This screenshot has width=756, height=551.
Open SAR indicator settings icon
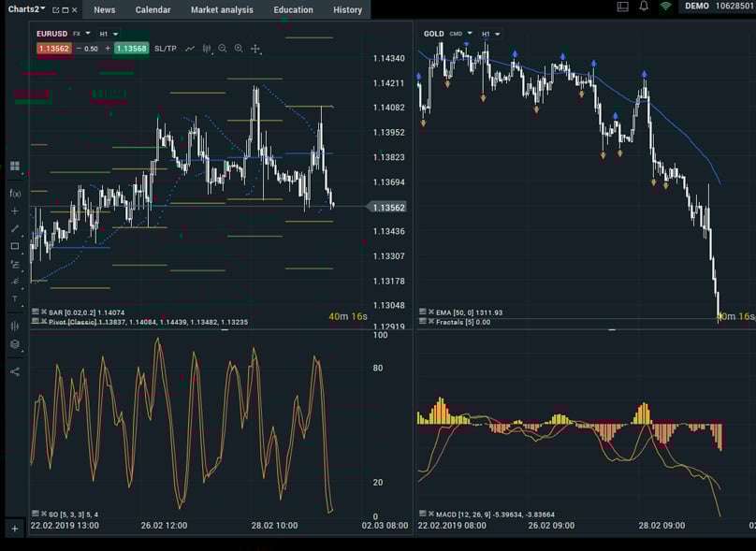click(36, 312)
